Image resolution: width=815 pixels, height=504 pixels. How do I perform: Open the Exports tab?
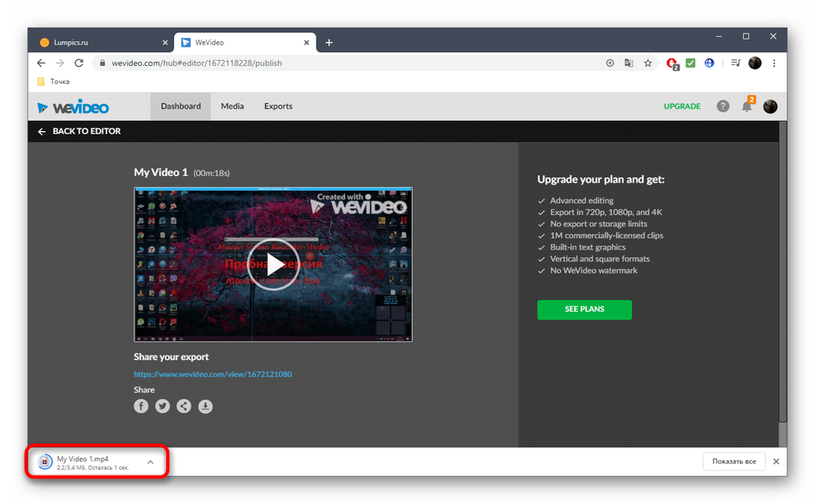click(x=278, y=106)
